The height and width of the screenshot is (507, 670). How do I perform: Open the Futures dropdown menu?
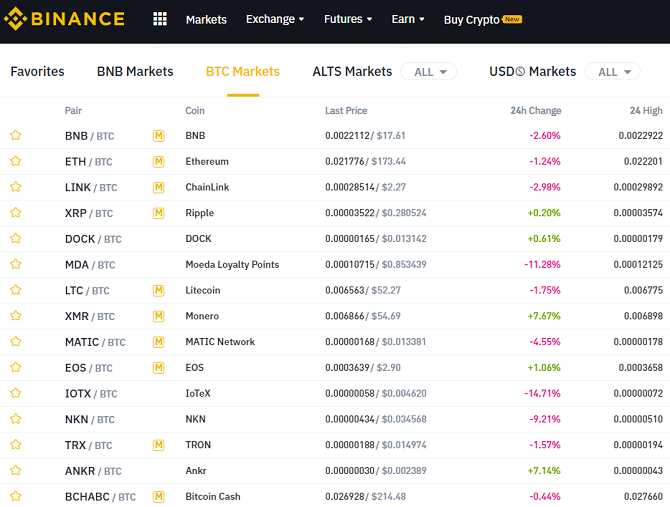[x=348, y=19]
